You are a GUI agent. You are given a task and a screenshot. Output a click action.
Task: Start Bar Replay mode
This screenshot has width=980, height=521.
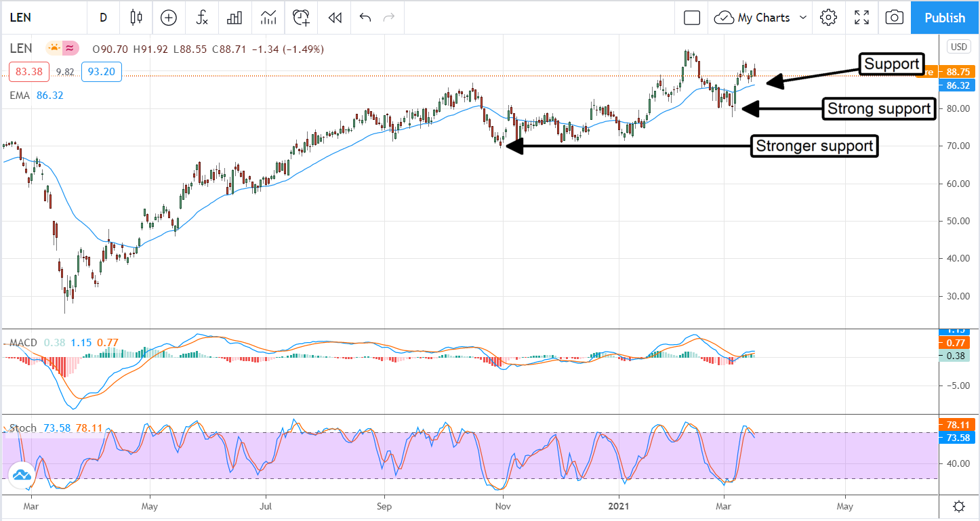tap(334, 18)
